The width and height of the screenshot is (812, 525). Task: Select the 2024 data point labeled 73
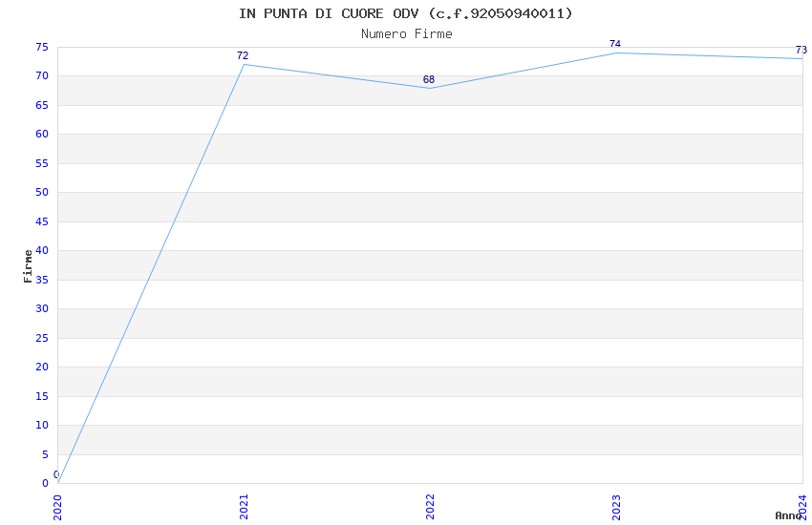click(x=801, y=58)
